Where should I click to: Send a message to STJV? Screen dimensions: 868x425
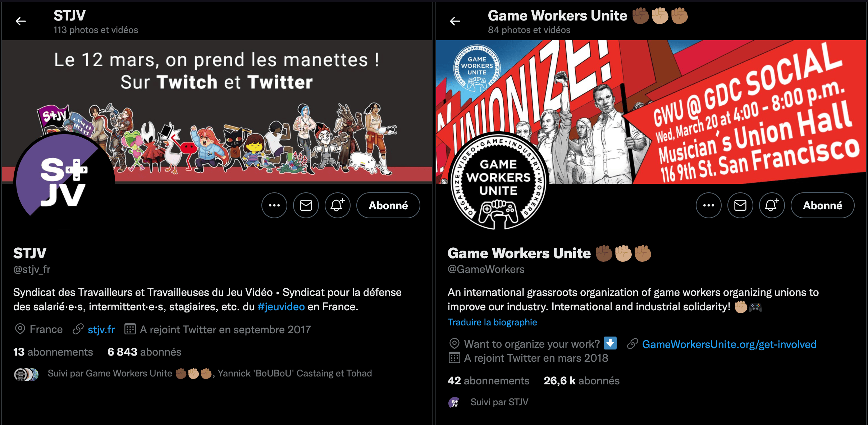(x=306, y=205)
